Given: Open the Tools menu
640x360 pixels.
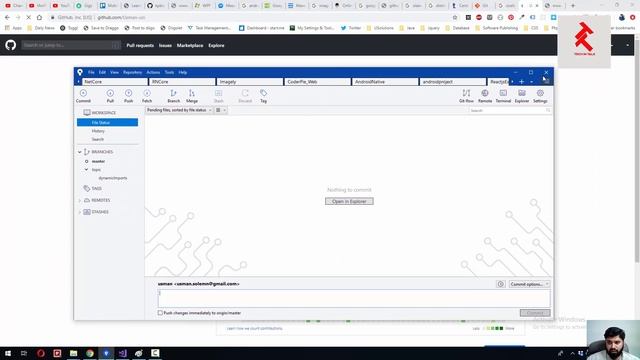Looking at the screenshot, I should coord(169,72).
